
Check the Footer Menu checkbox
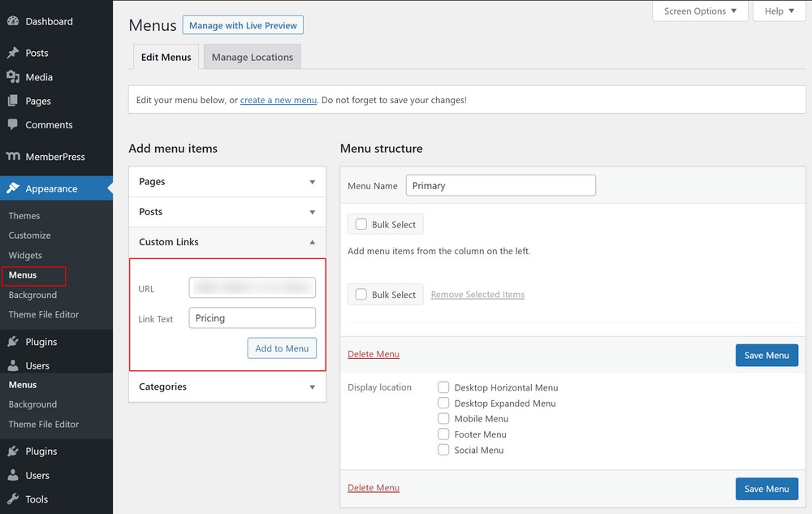[443, 434]
